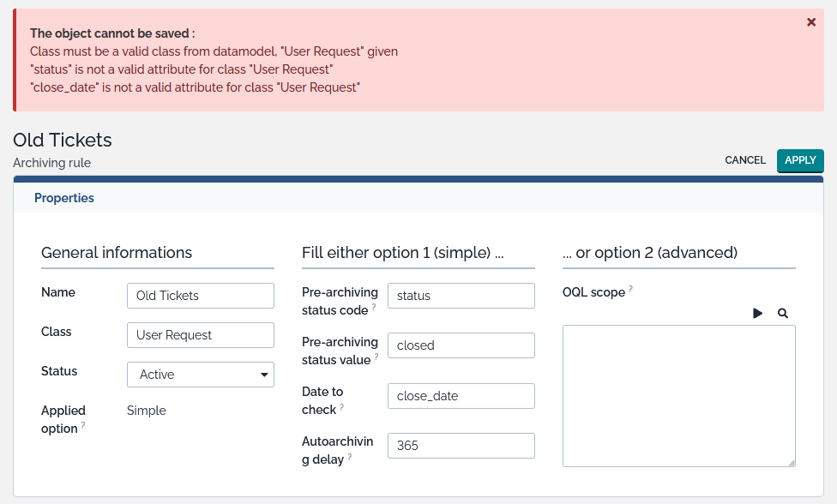Click inside the OQL scope text area

(678, 396)
